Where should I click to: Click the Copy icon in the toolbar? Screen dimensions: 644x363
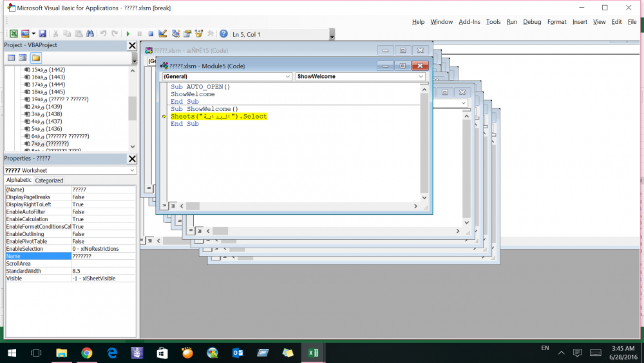pos(67,34)
